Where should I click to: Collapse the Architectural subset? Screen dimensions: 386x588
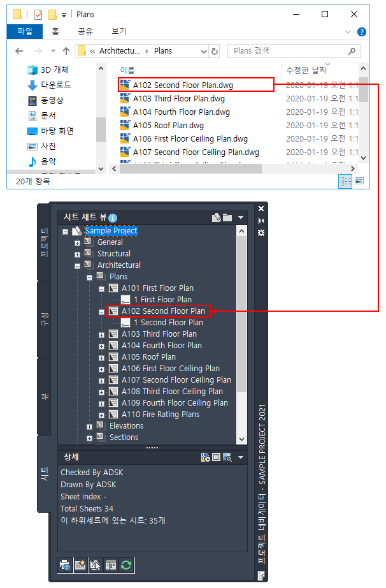pyautogui.click(x=77, y=266)
